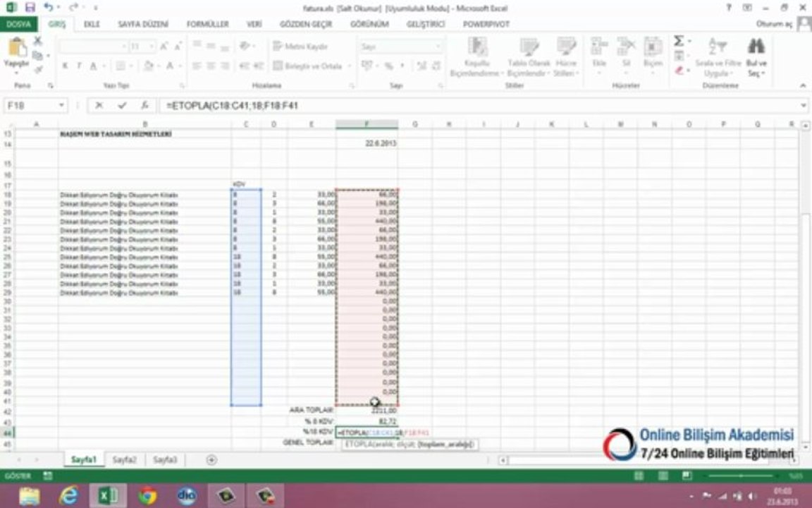This screenshot has width=812, height=508.
Task: Click the AutoSum sigma icon
Action: pos(679,40)
